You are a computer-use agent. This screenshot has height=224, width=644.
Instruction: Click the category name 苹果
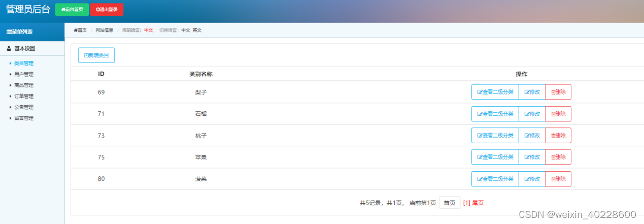[x=201, y=157]
